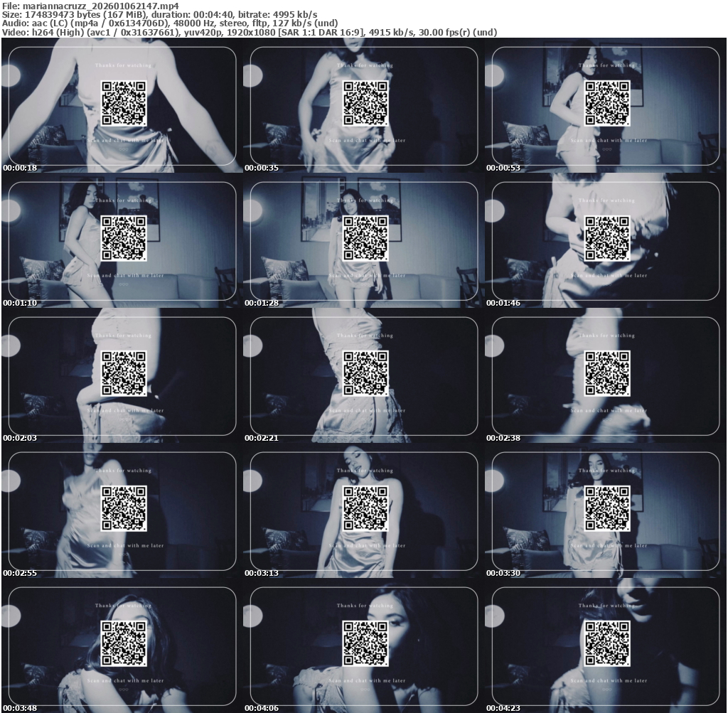This screenshot has height=713, width=728.
Task: Click the 00:00:18 timestamp label
Action: point(20,168)
